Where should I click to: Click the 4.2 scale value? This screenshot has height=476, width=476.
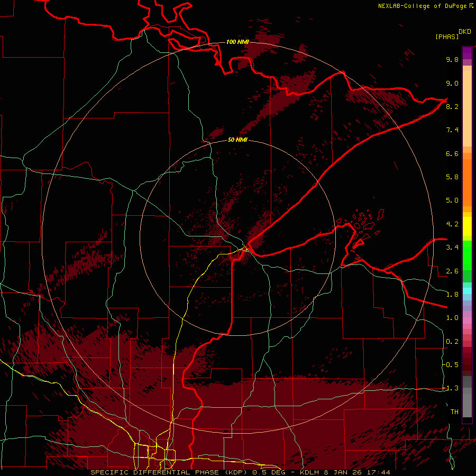tap(452, 224)
